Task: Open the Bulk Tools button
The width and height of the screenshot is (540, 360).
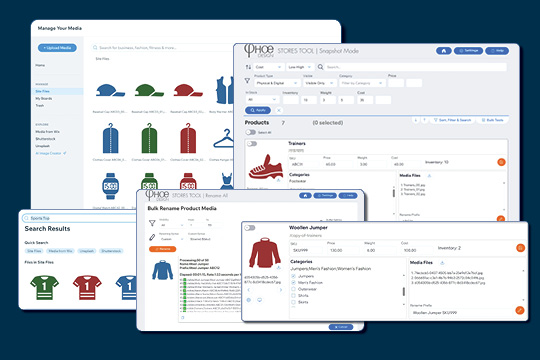Action: coord(492,120)
